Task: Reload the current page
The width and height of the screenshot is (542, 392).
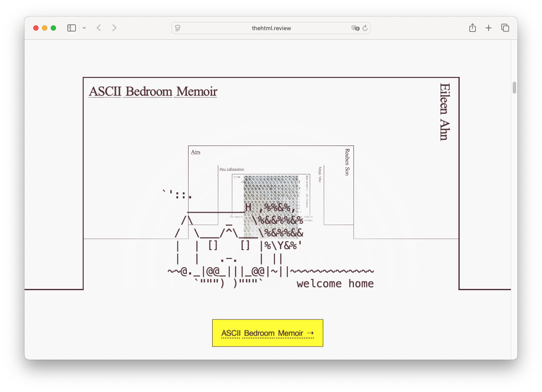Action: [365, 28]
